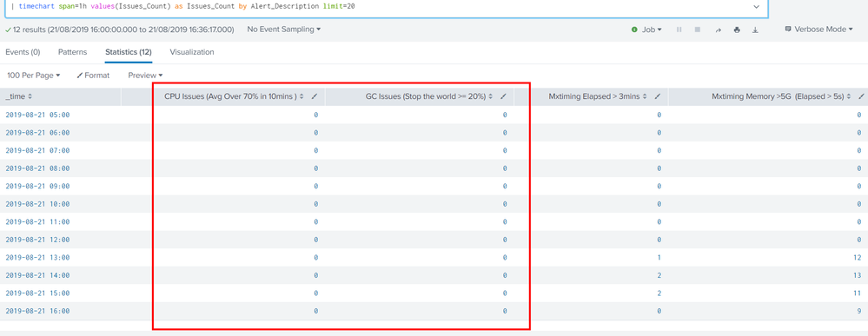The width and height of the screenshot is (868, 336).
Task: Click the 2019-08-21 12:00 time value
Action: pos(37,240)
